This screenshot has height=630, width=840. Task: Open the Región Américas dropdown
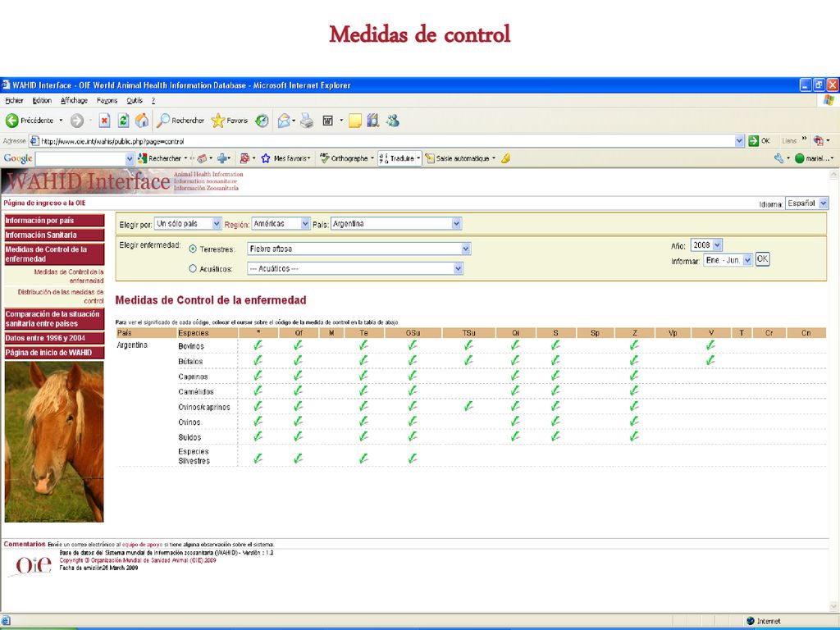pyautogui.click(x=281, y=224)
